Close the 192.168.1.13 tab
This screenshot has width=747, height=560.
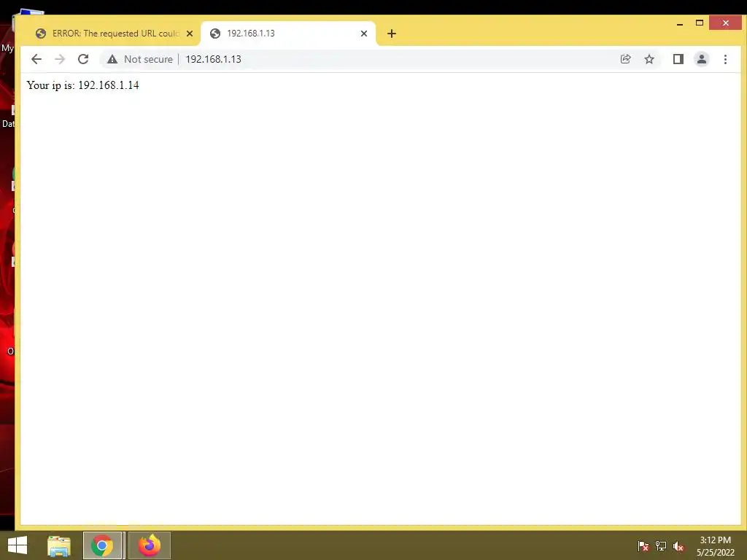(364, 34)
